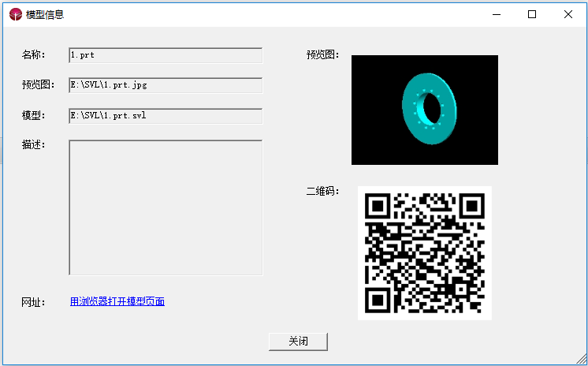Click the cyan ring model preview image
588x366 pixels.
pyautogui.click(x=425, y=110)
